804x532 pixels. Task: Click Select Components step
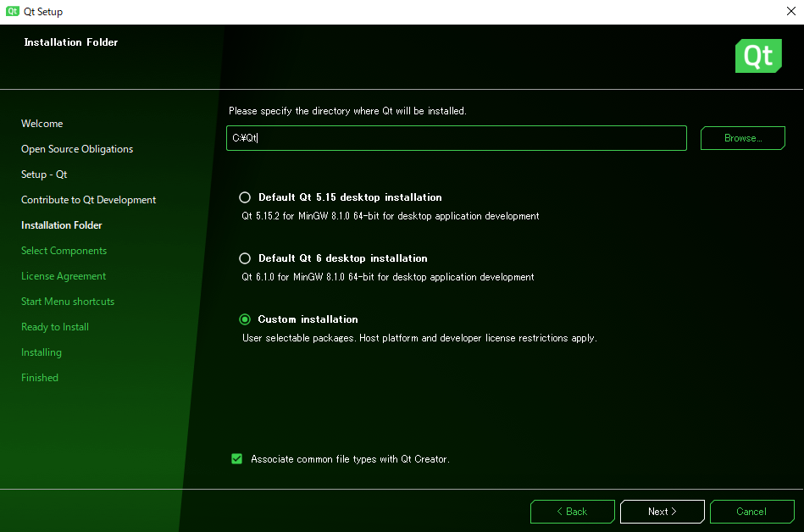(64, 251)
